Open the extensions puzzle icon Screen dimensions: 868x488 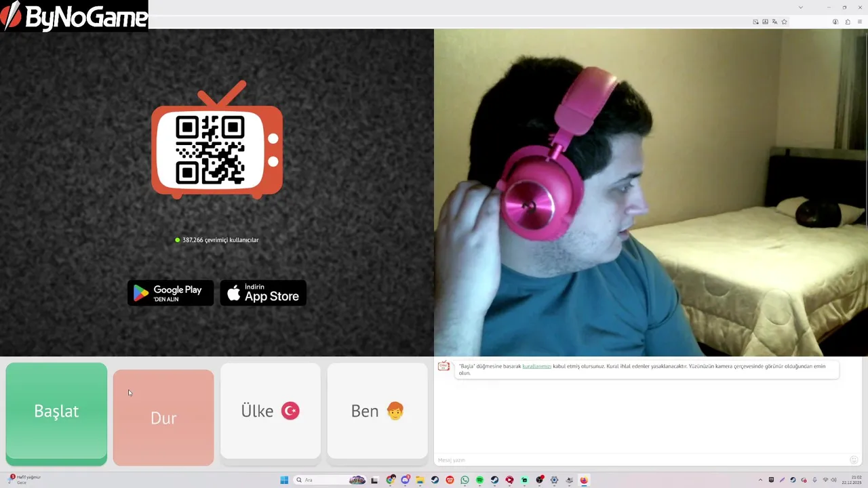click(848, 22)
